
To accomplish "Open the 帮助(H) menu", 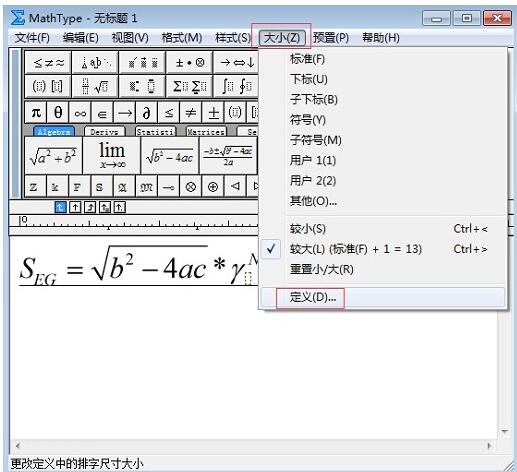I will click(381, 38).
